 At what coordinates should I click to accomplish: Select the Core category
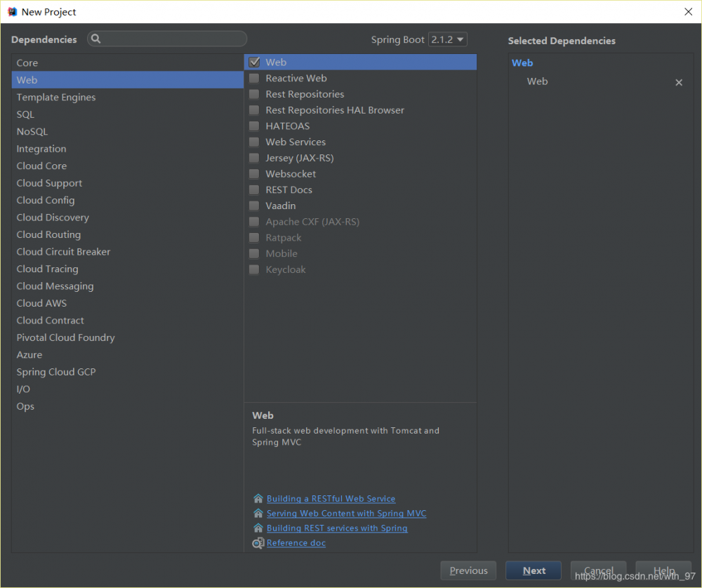coord(128,62)
